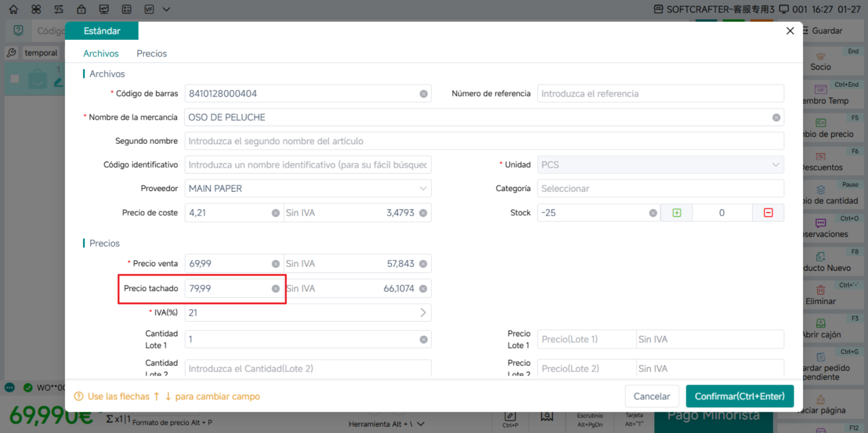Focus the Segundo nombre input field
The width and height of the screenshot is (868, 433).
(x=484, y=141)
